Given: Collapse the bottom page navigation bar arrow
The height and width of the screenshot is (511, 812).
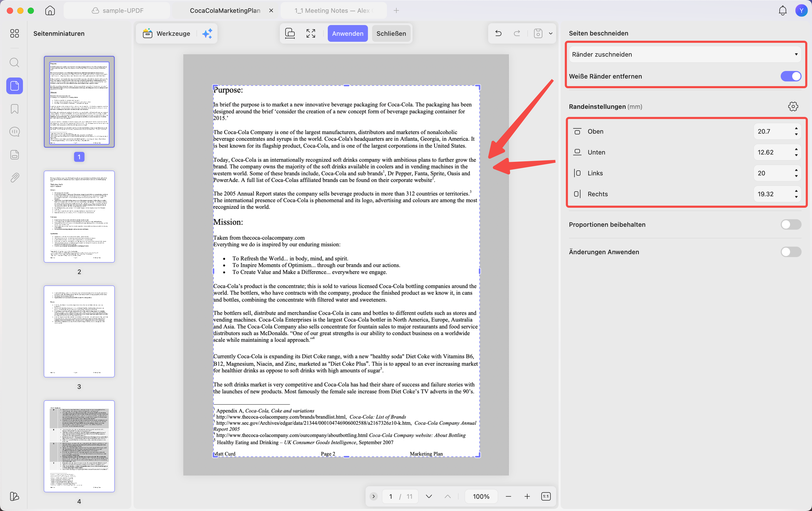Looking at the screenshot, I should pyautogui.click(x=374, y=496).
